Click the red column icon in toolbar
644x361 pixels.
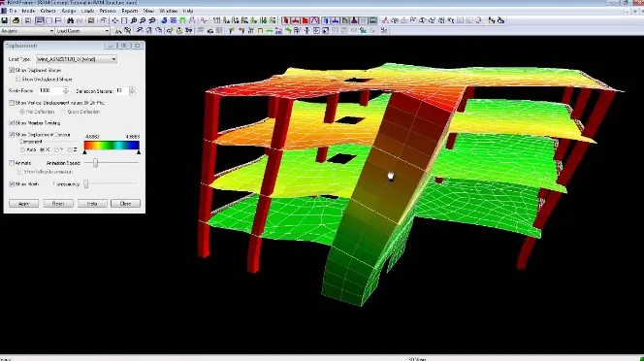(286, 20)
